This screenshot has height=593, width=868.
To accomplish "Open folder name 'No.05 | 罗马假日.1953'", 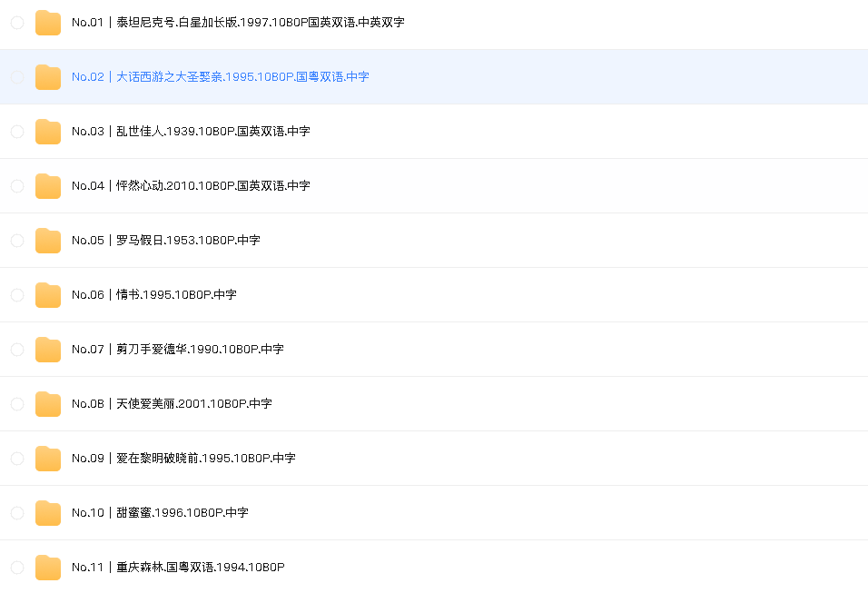I will 166,241.
